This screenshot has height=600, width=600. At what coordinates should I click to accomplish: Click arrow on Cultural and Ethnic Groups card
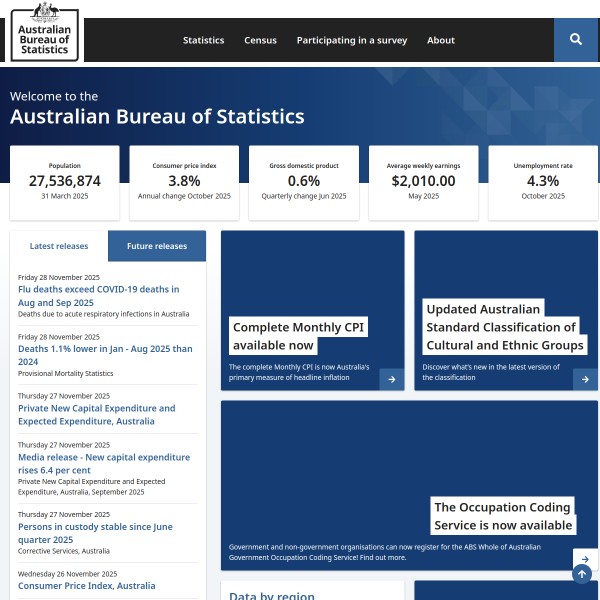pos(585,379)
